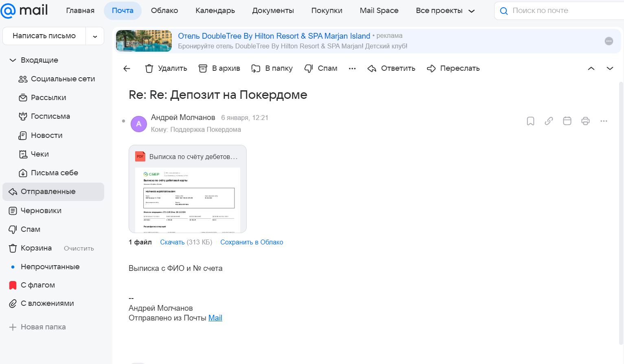
Task: Click the move-to-folder icon
Action: point(256,69)
